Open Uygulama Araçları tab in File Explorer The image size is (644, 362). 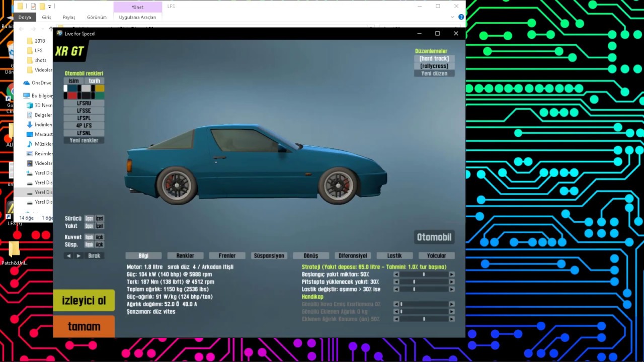(137, 17)
